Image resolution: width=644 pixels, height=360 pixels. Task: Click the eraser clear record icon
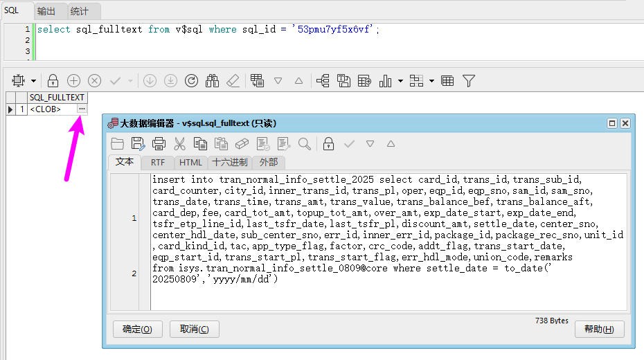[x=233, y=81]
